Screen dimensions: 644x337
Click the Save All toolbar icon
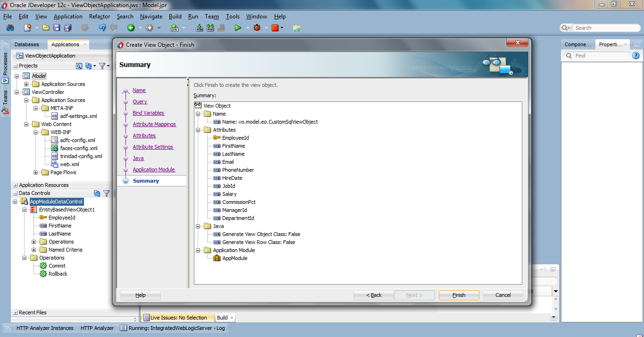(67, 27)
